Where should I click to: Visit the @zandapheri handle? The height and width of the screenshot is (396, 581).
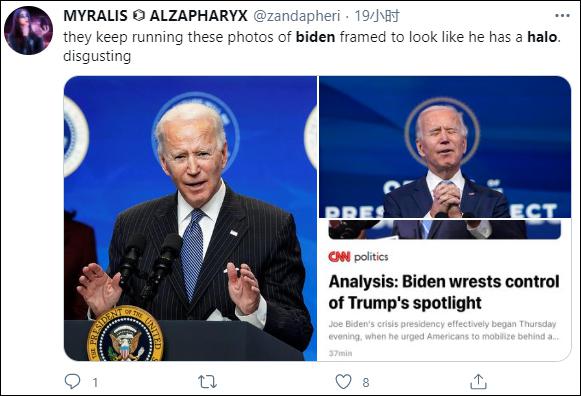coord(296,16)
